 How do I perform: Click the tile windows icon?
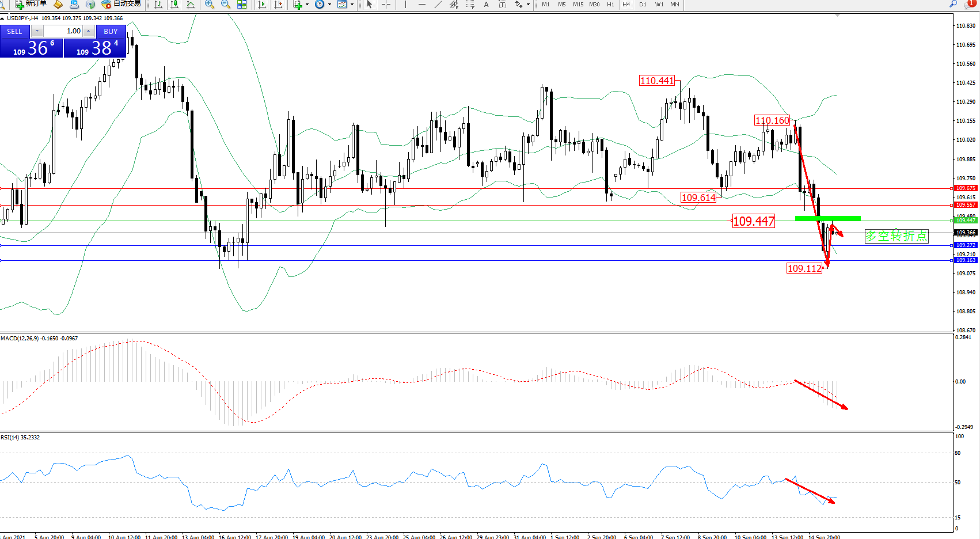[x=242, y=5]
